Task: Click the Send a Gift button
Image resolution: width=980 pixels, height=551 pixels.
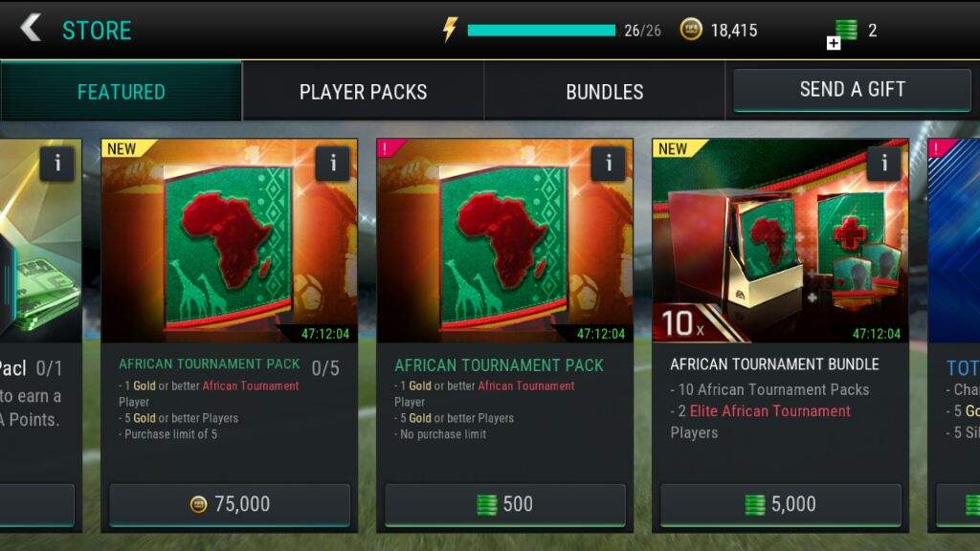Action: (852, 89)
